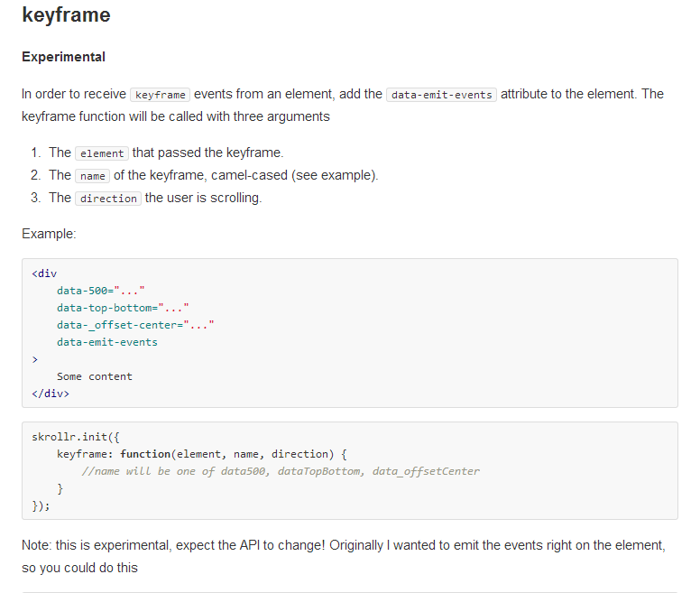Viewport: 700px width, 593px height.
Task: Click the 'keyframe: function(element, name, direction) {' line
Action: [202, 454]
